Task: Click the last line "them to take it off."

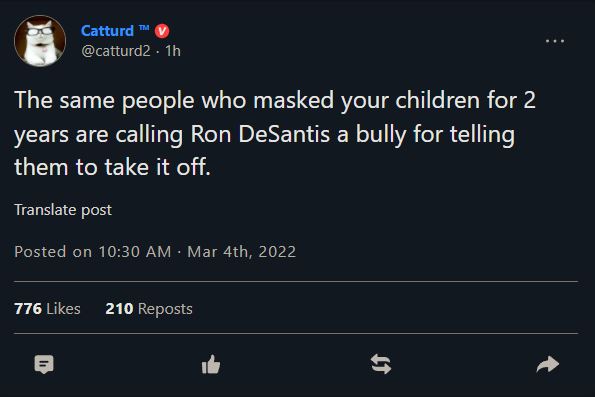Action: tap(112, 167)
